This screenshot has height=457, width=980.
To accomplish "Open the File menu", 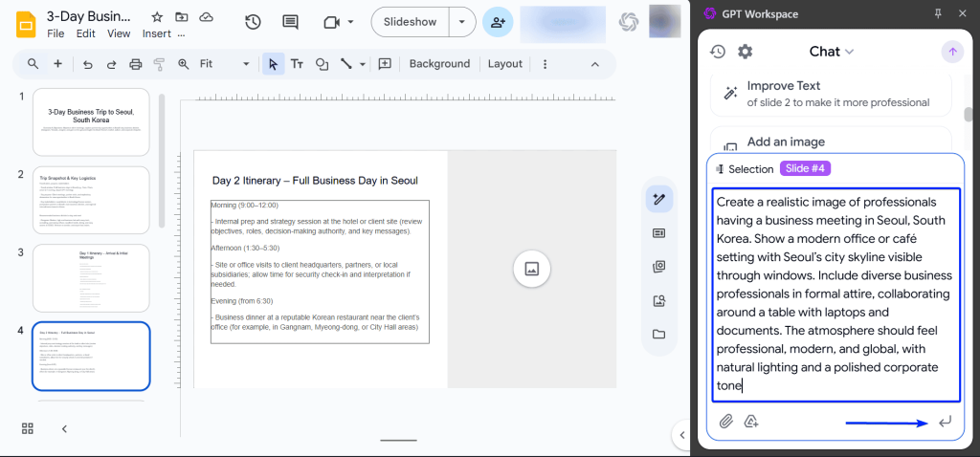I will pos(56,33).
